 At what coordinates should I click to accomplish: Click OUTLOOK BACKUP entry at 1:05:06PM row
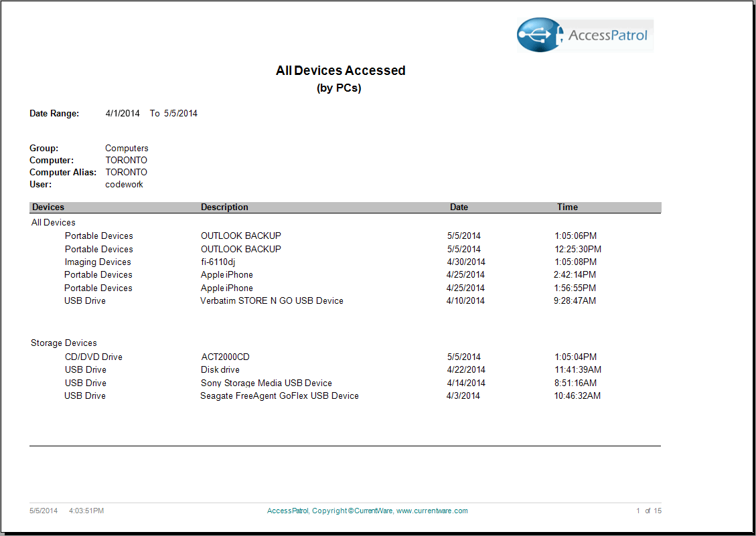[x=241, y=236]
